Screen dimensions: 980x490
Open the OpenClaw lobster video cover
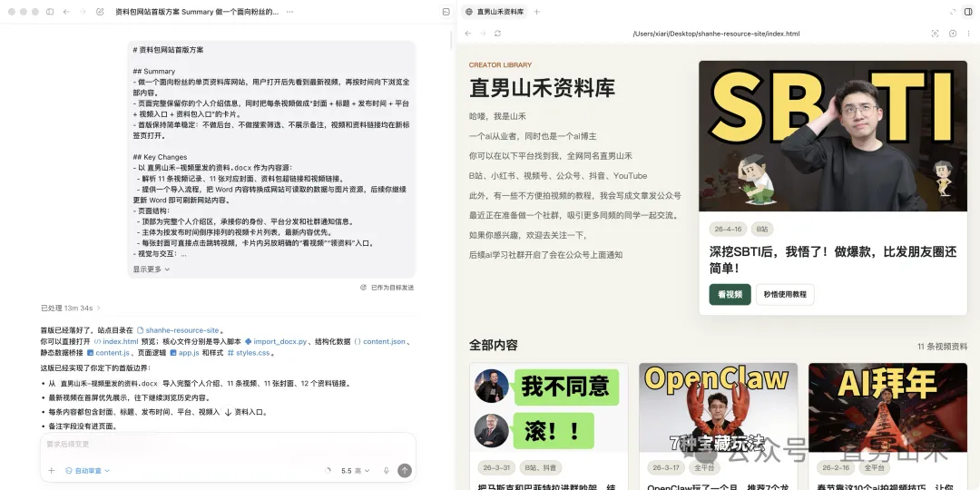coord(718,407)
